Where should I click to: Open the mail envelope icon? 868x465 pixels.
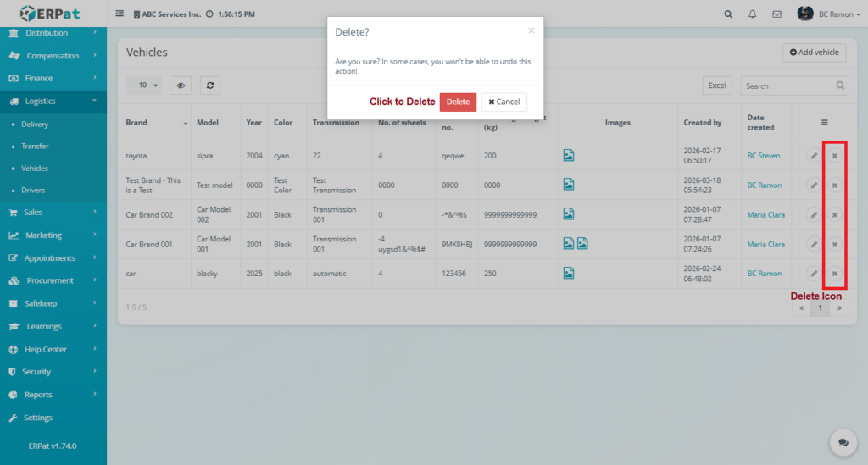pyautogui.click(x=776, y=14)
